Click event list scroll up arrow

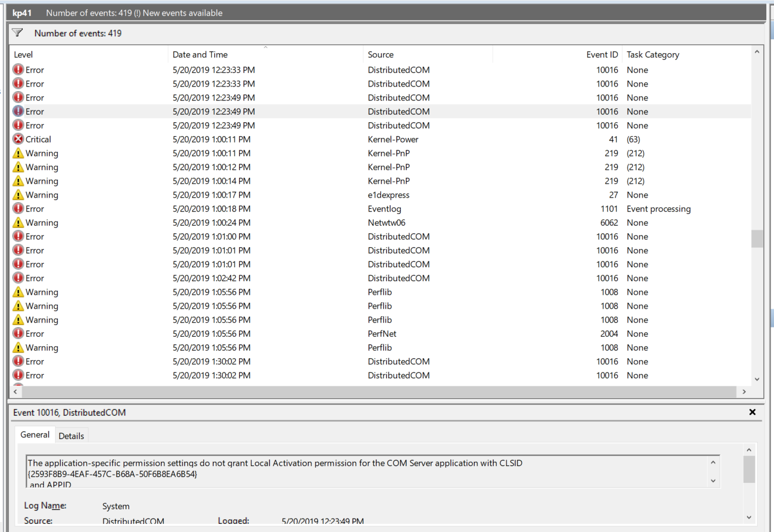[x=757, y=52]
